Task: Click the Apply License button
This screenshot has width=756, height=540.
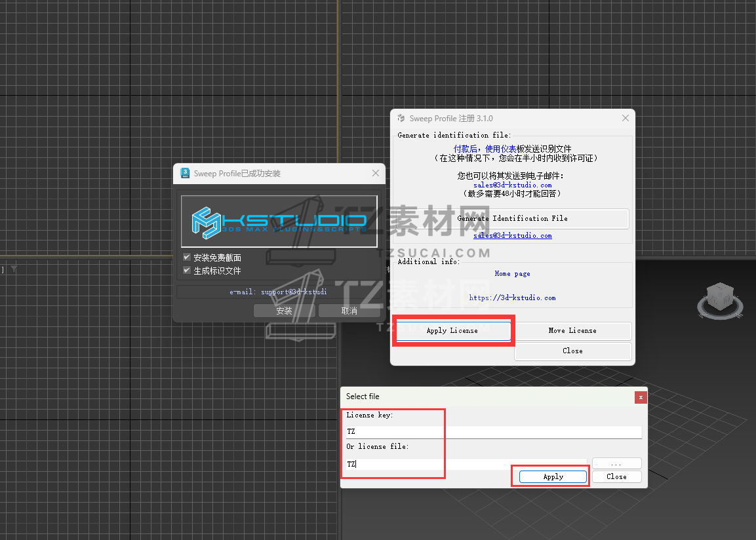Action: click(453, 330)
